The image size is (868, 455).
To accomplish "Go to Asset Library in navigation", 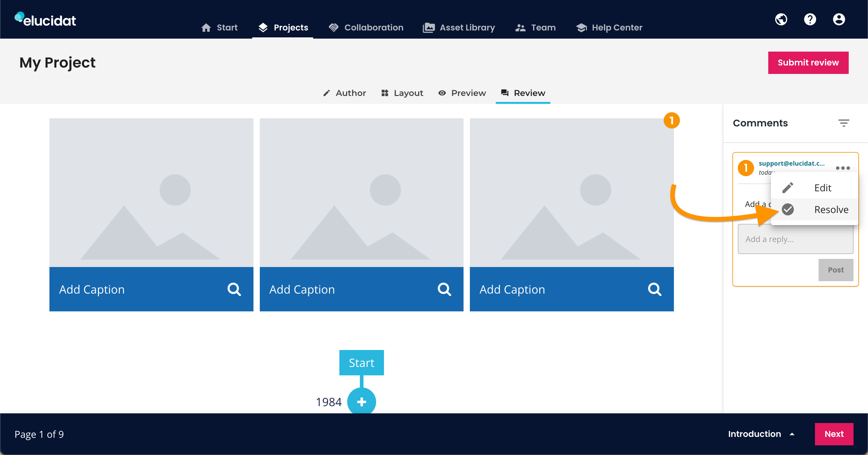I will coord(459,28).
